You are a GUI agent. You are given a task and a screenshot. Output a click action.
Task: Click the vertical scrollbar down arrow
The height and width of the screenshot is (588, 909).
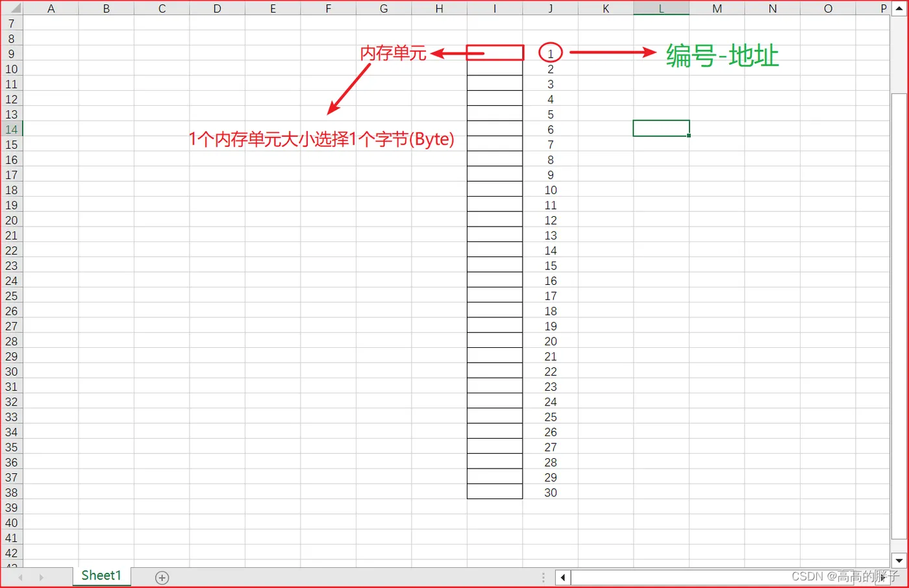coord(899,561)
